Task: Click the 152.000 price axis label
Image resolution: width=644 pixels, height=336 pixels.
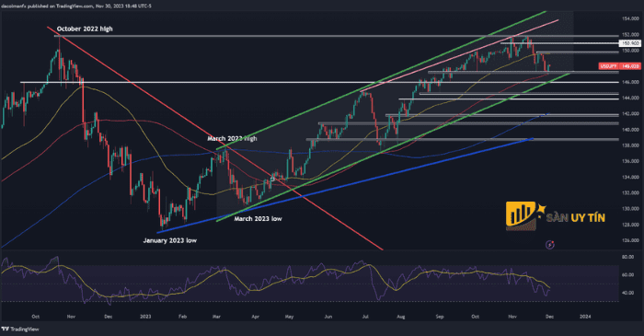Action: tap(629, 35)
